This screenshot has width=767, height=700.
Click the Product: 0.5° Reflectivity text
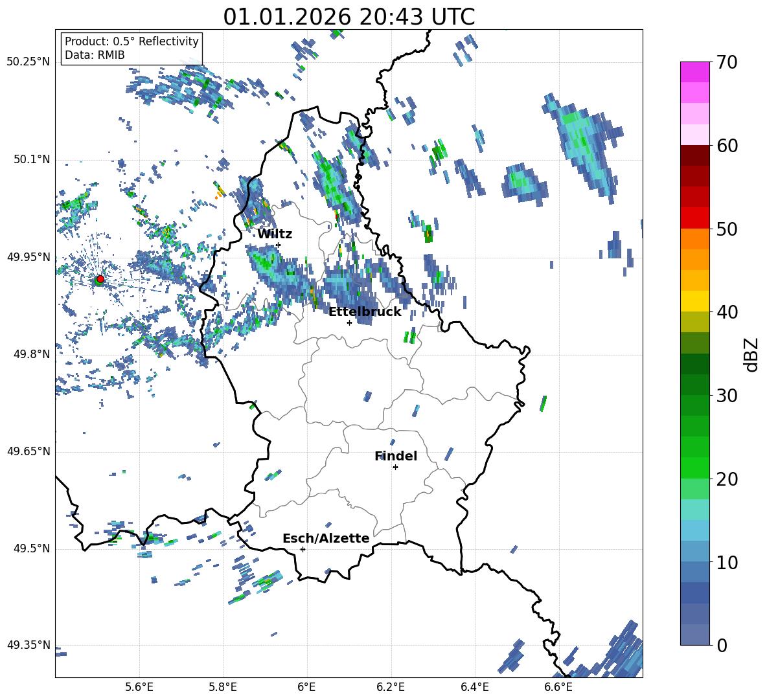pos(132,41)
